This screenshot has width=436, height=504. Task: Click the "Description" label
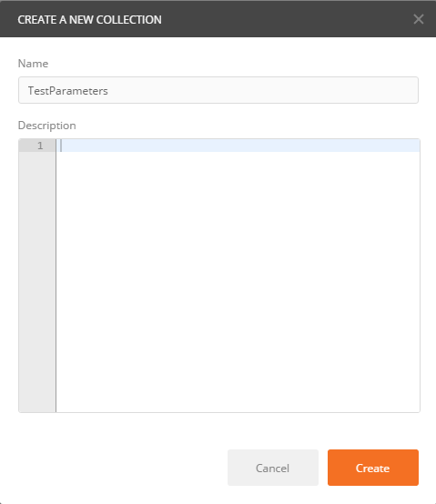tap(47, 126)
